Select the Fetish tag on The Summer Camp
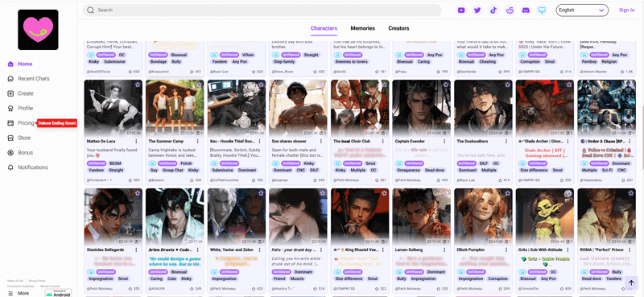Screen dimensions: 644x297 (187, 163)
